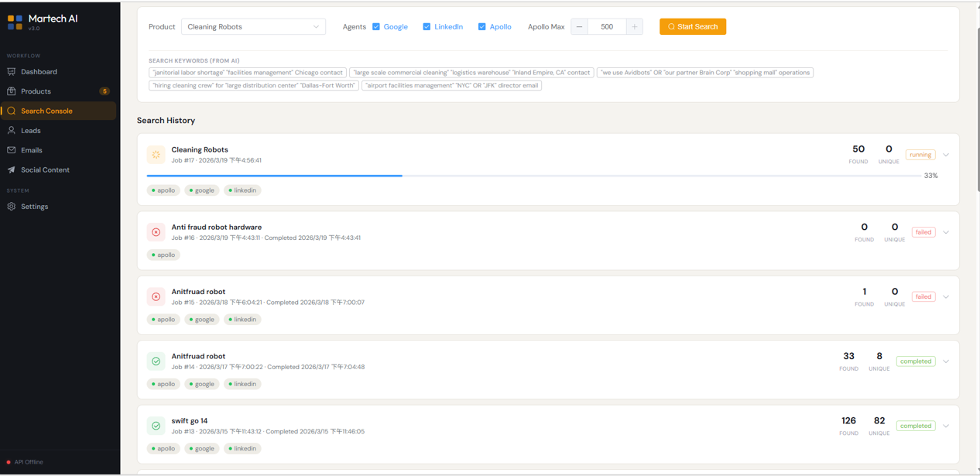This screenshot has width=980, height=476.
Task: Click the failed X icon of Job #16
Action: click(156, 232)
